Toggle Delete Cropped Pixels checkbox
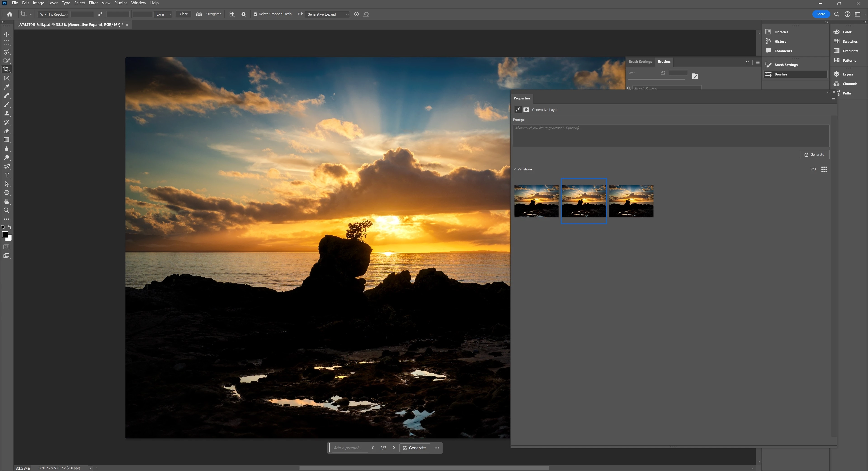 (255, 14)
